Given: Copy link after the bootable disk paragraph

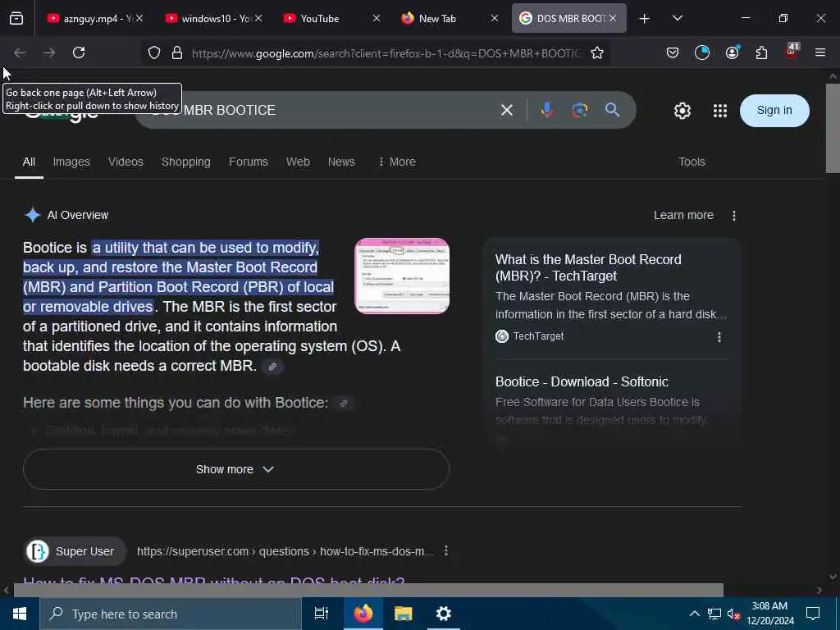Looking at the screenshot, I should point(272,367).
